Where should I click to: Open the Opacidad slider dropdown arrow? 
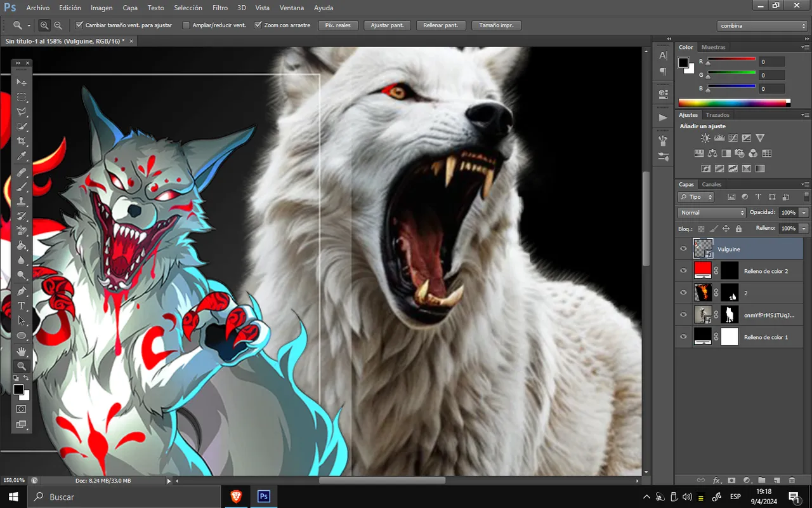[x=804, y=213]
